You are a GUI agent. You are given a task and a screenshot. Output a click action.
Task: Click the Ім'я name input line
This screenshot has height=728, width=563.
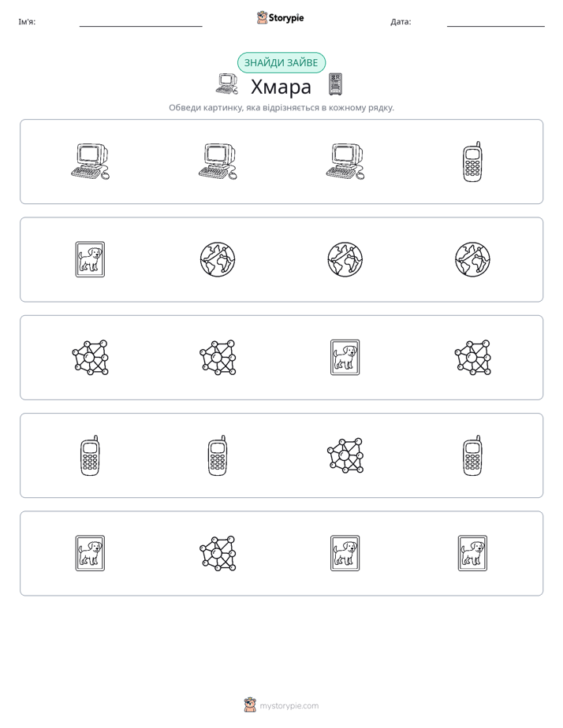tap(140, 22)
